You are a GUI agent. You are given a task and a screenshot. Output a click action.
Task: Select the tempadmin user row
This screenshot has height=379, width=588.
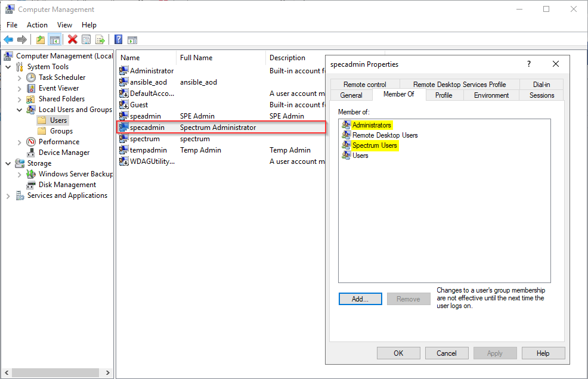click(148, 150)
